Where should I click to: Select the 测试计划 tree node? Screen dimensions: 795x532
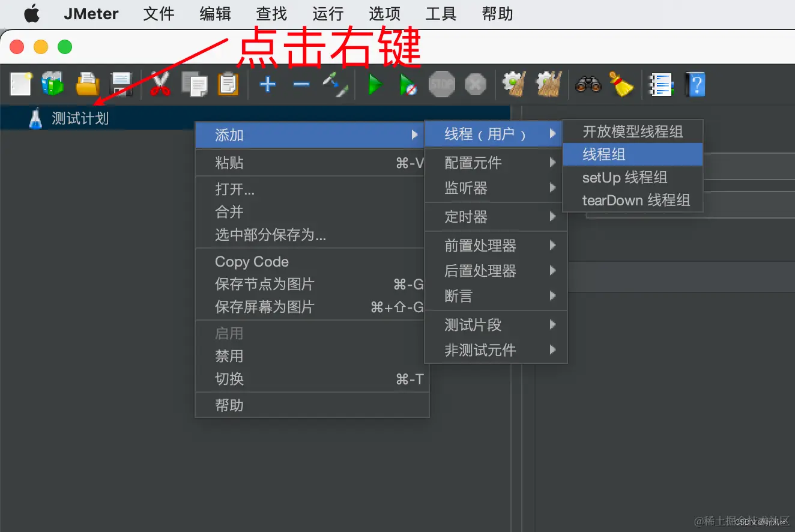(x=80, y=118)
